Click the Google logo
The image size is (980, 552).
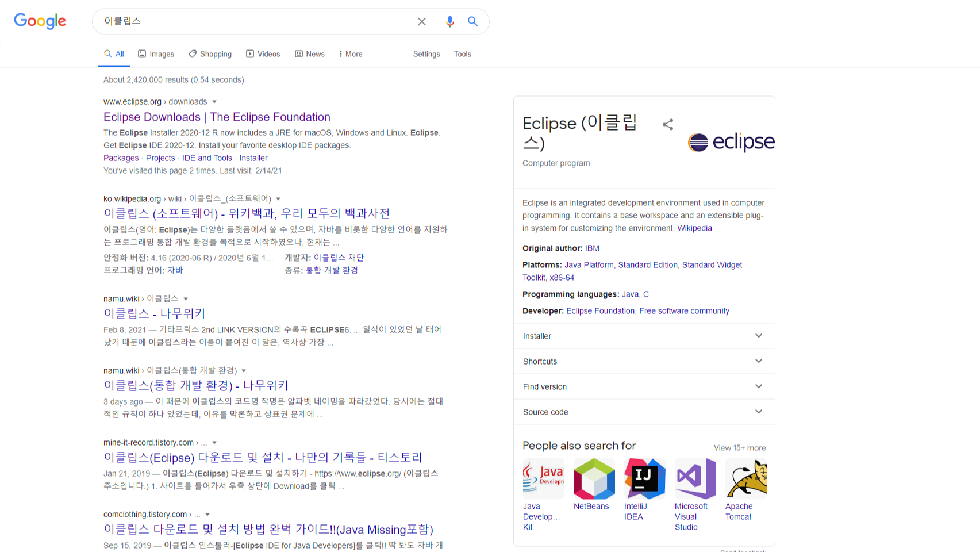[x=40, y=21]
